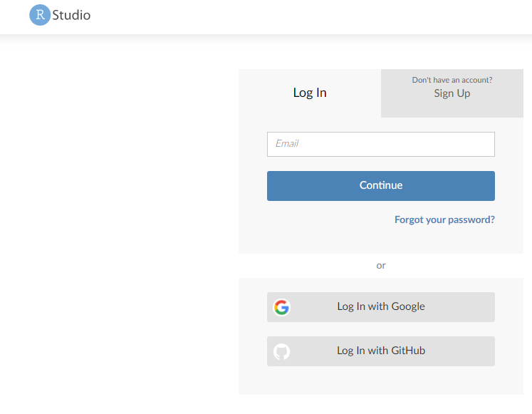Screen dimensions: 532x414
Task: Choose Log In with Google
Action: (x=381, y=307)
